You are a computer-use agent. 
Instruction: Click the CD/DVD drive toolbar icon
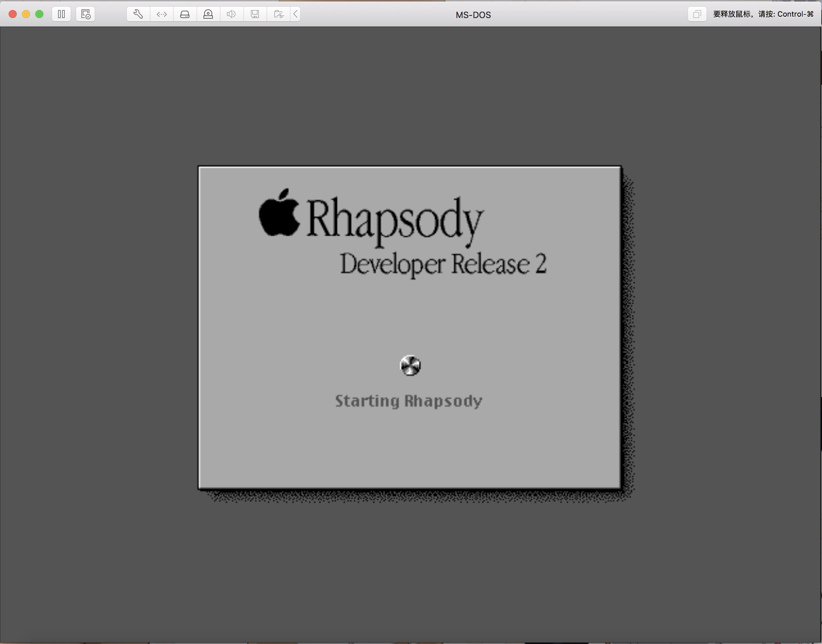tap(209, 14)
